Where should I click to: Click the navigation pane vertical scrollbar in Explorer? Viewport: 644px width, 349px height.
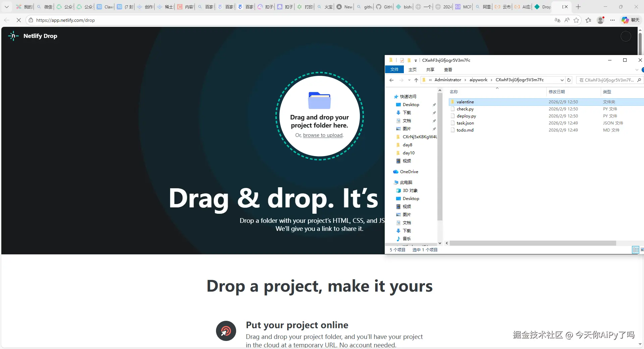pyautogui.click(x=440, y=156)
